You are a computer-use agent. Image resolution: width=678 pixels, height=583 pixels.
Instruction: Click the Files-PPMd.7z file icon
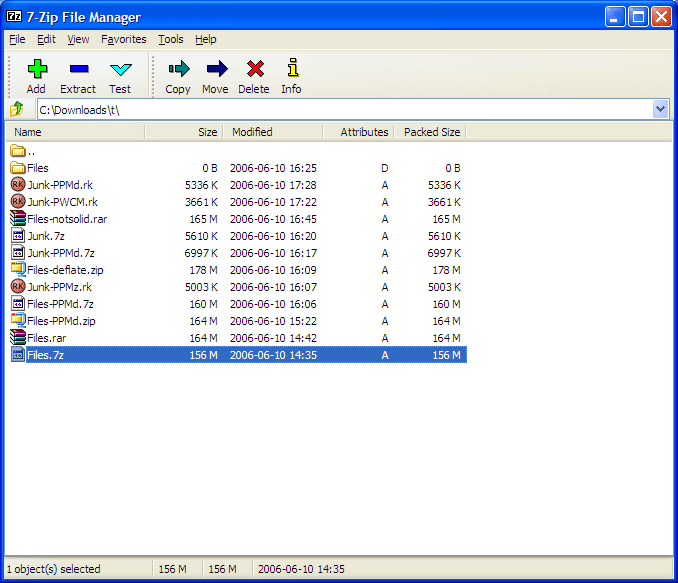pos(18,304)
